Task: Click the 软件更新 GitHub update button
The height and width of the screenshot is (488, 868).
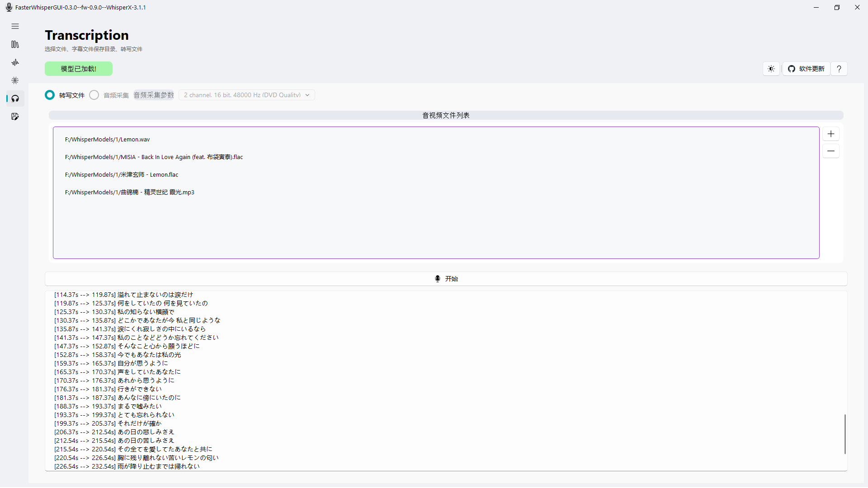Action: [x=806, y=69]
